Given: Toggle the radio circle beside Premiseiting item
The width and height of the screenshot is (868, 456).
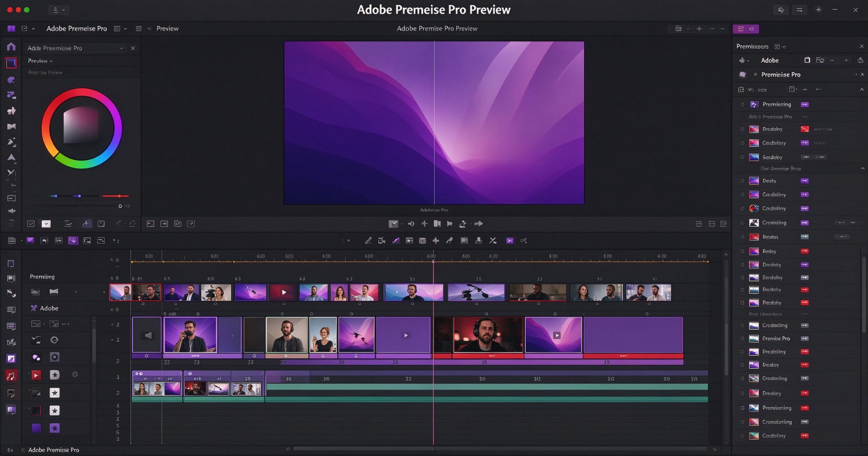Looking at the screenshot, I should coord(742,408).
